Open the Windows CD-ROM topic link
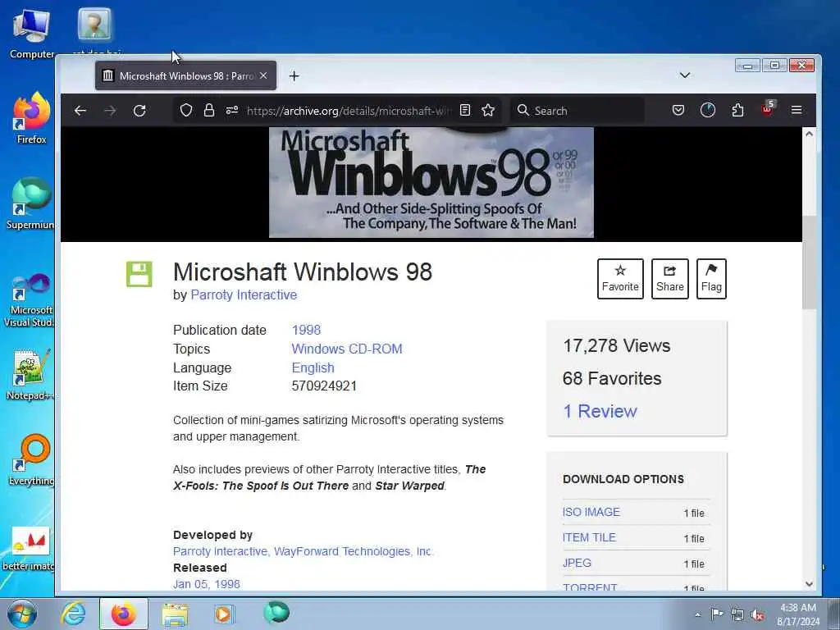Screen dimensions: 840x630 click(347, 349)
